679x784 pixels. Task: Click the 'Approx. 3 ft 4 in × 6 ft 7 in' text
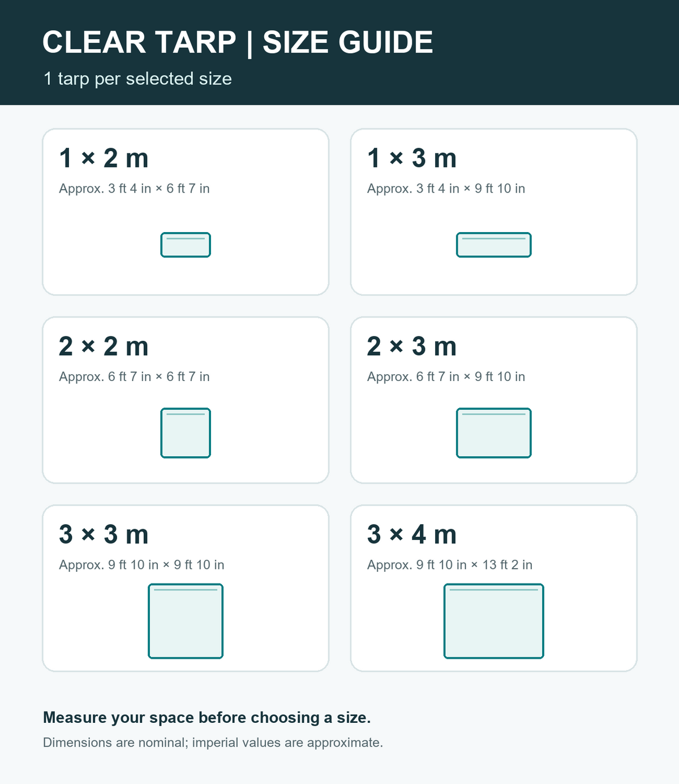point(134,188)
